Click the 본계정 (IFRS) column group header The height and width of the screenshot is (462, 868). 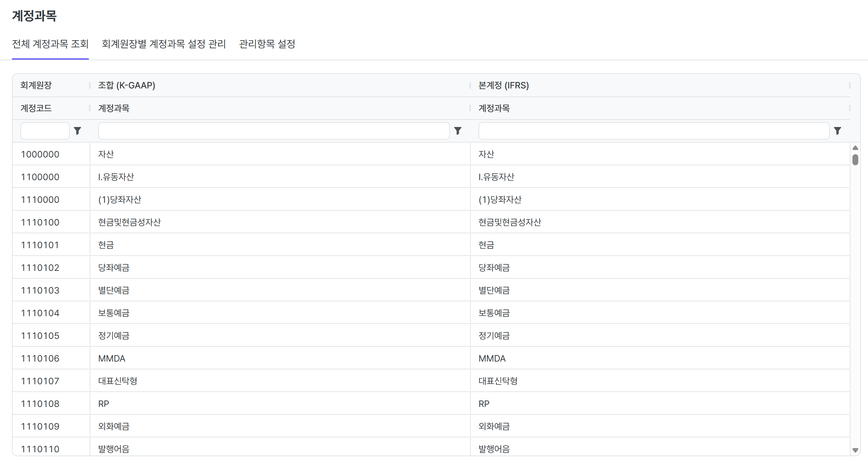click(x=503, y=85)
